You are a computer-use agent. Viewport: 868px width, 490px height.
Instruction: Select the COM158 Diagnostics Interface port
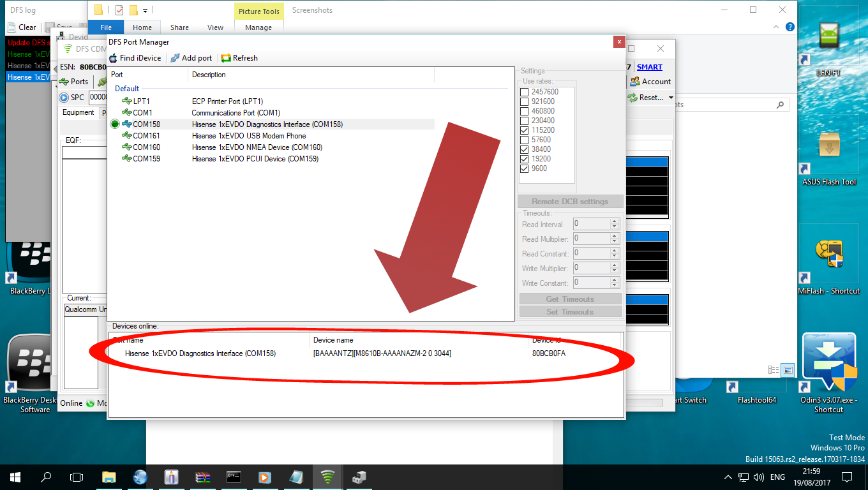271,124
